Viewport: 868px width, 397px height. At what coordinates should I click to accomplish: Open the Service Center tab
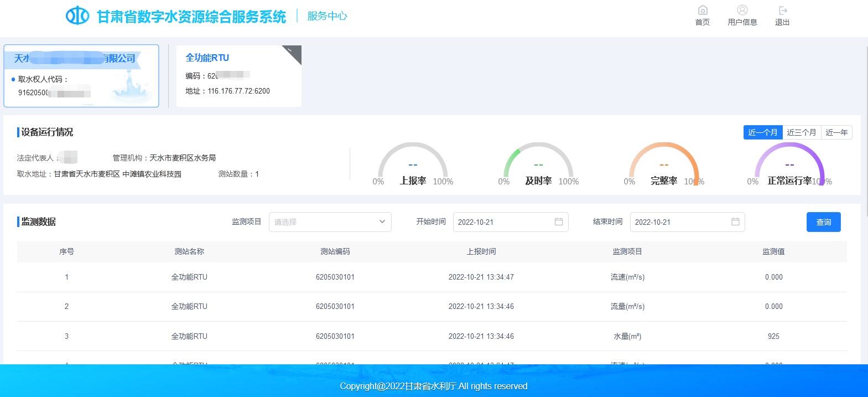click(x=327, y=16)
